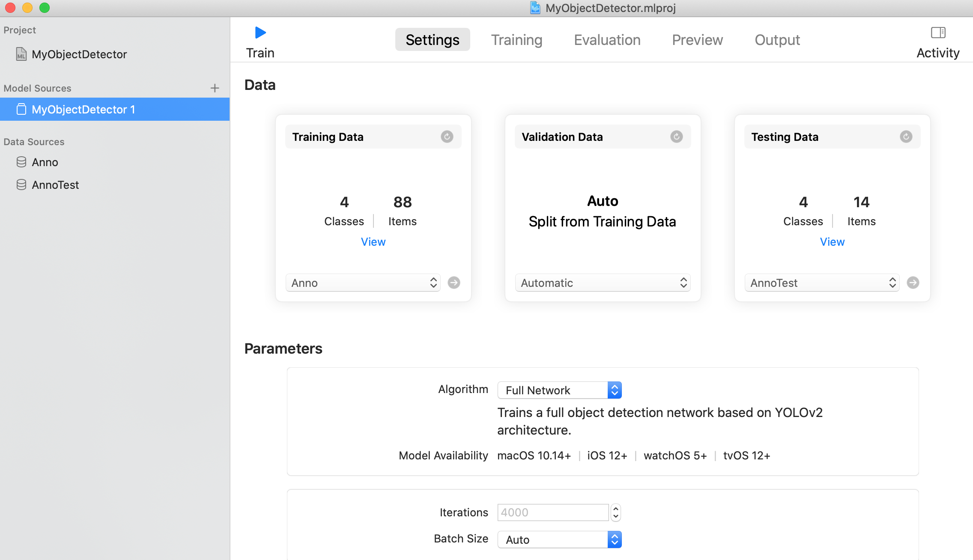
Task: Click View link under Training Data
Action: [373, 242]
